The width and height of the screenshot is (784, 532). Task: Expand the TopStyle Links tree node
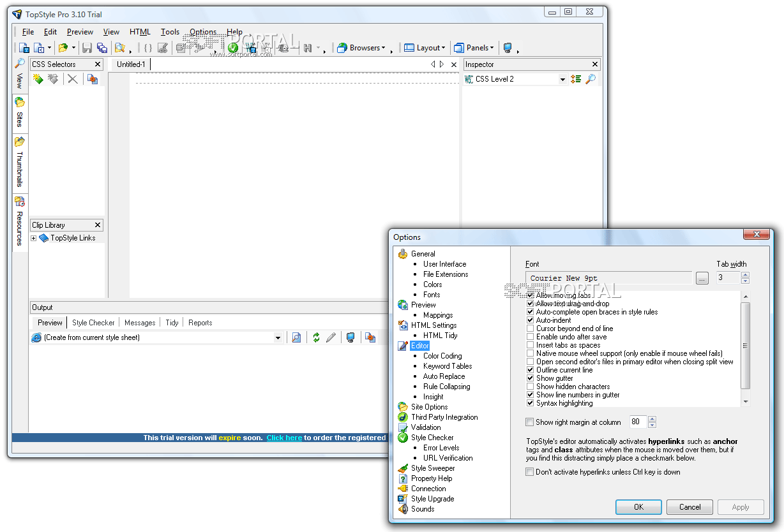click(34, 238)
